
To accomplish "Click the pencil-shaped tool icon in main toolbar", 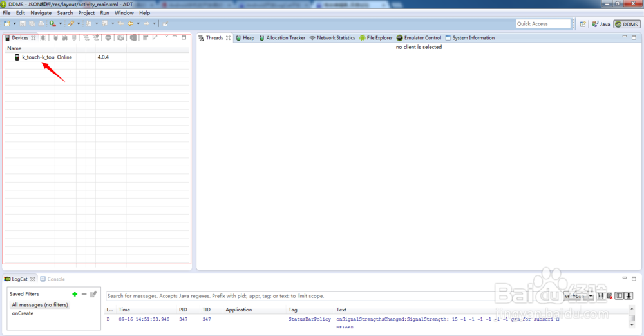I will point(71,23).
